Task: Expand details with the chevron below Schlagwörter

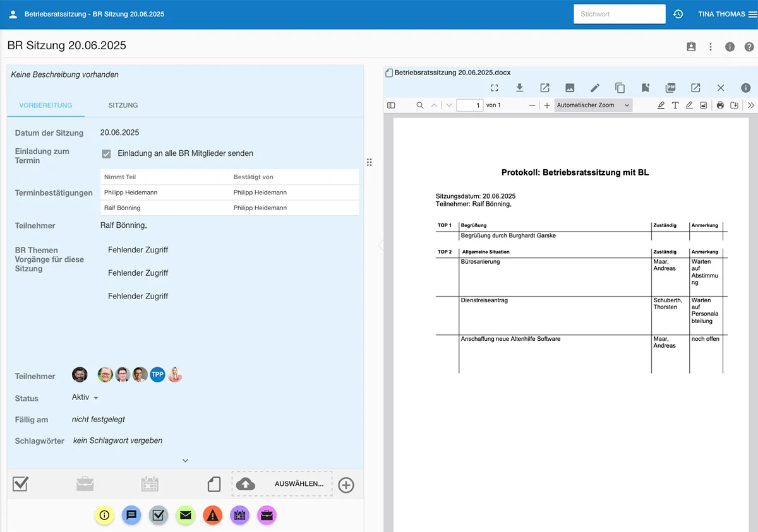Action: [185, 461]
